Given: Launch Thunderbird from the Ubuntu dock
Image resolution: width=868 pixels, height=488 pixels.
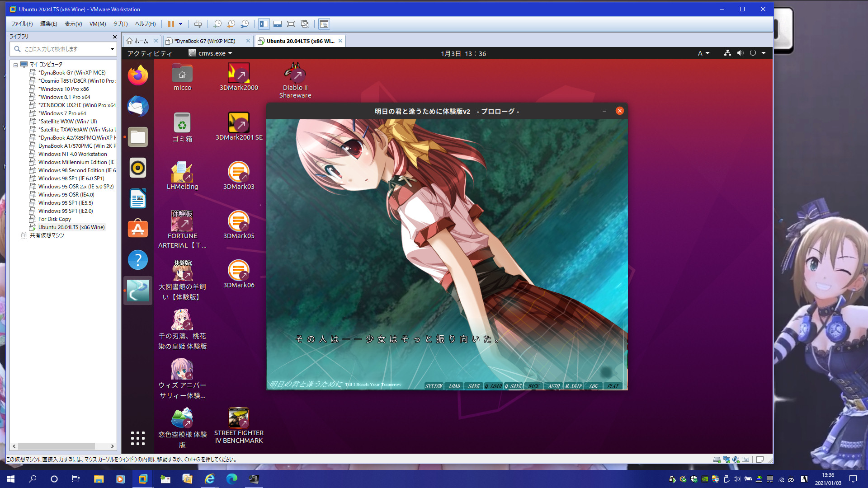Looking at the screenshot, I should click(x=138, y=106).
